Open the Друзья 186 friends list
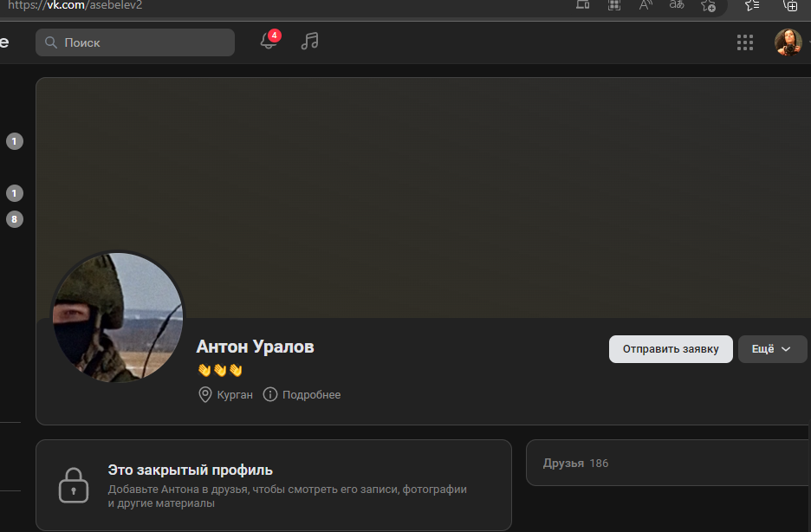The image size is (811, 532). pos(575,464)
